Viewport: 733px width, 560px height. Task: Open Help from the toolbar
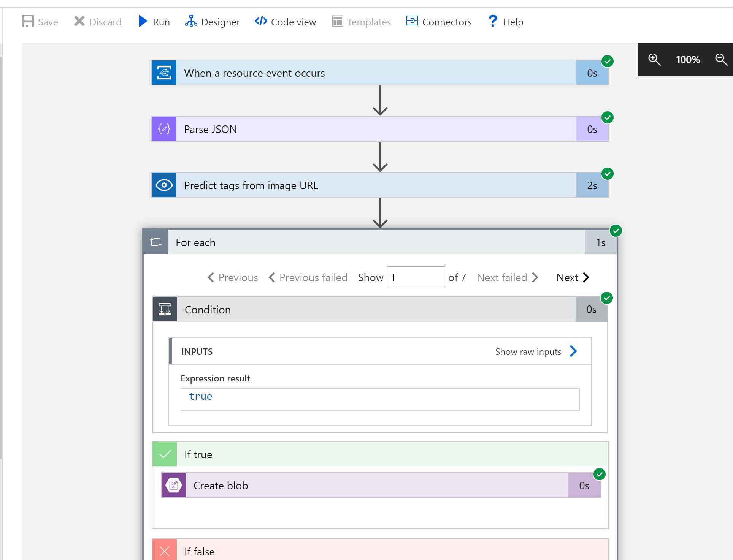click(505, 22)
